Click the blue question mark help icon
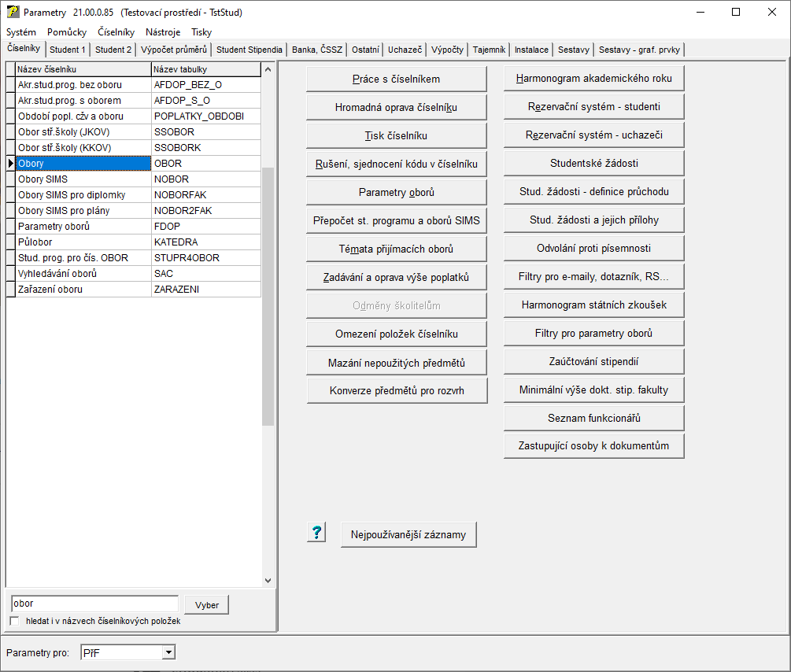 point(316,533)
